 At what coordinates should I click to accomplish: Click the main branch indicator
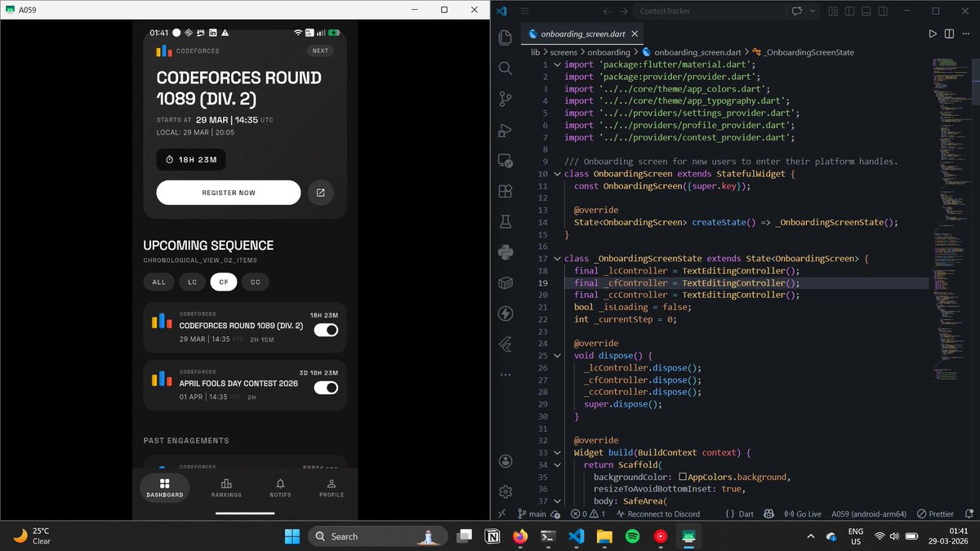(531, 514)
